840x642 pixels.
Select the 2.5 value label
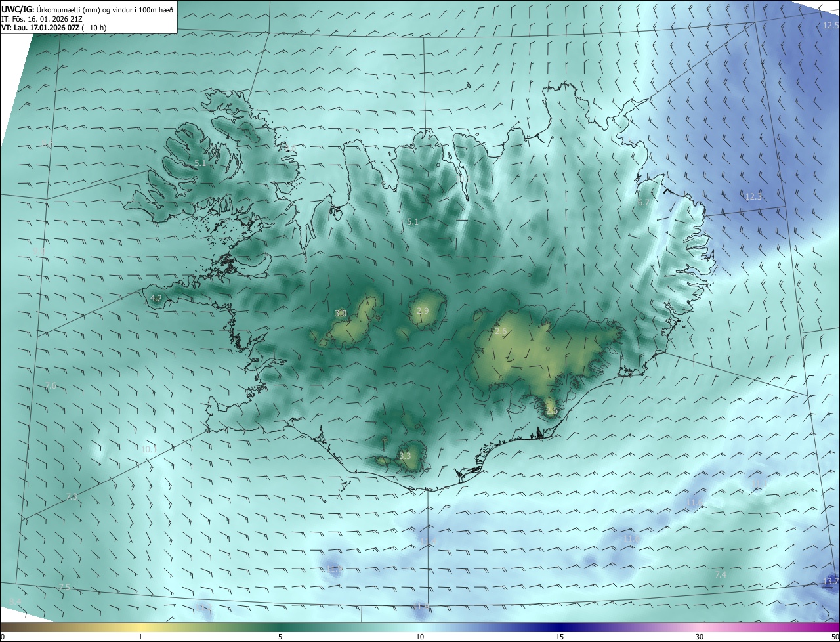coord(551,411)
